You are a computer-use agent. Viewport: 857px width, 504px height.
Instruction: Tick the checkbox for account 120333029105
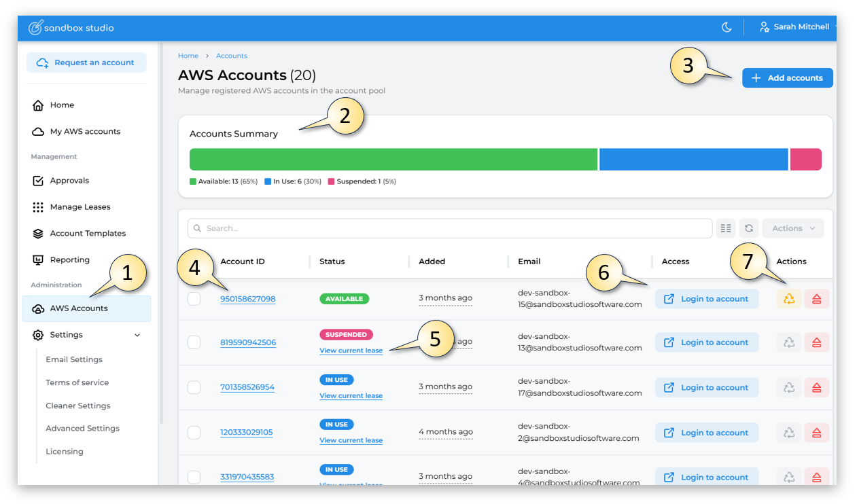click(194, 433)
